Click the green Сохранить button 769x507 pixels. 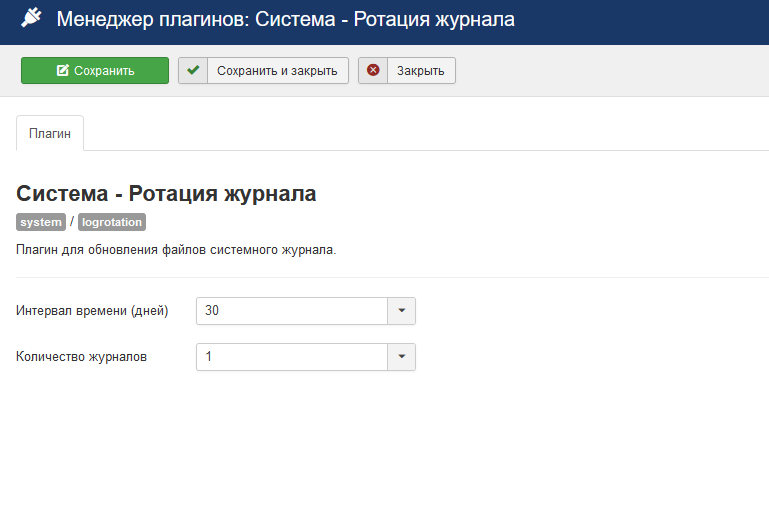[x=95, y=70]
